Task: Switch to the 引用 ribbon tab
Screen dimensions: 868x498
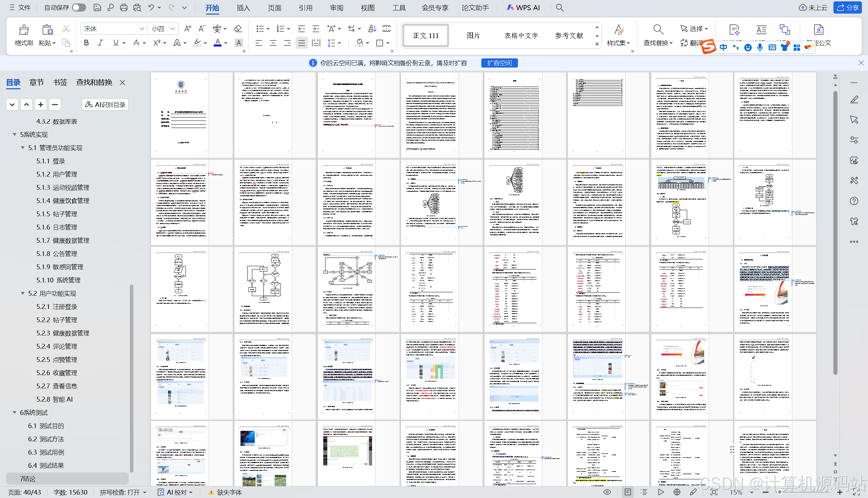Action: [x=306, y=7]
